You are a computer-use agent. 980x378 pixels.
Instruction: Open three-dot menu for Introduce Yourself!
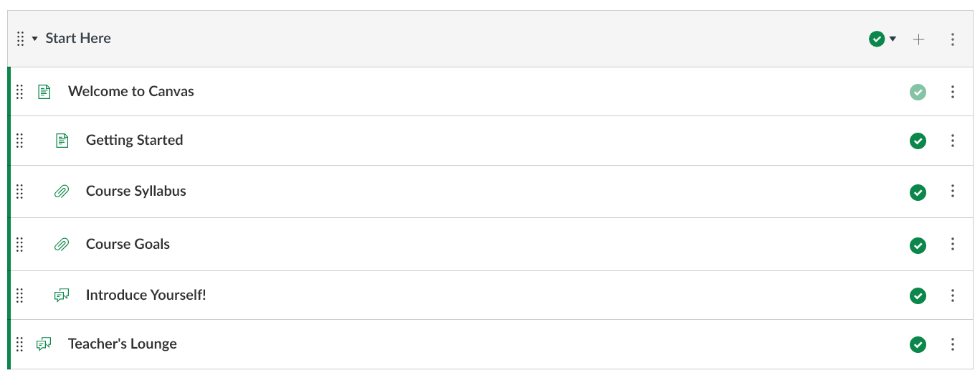pos(953,296)
